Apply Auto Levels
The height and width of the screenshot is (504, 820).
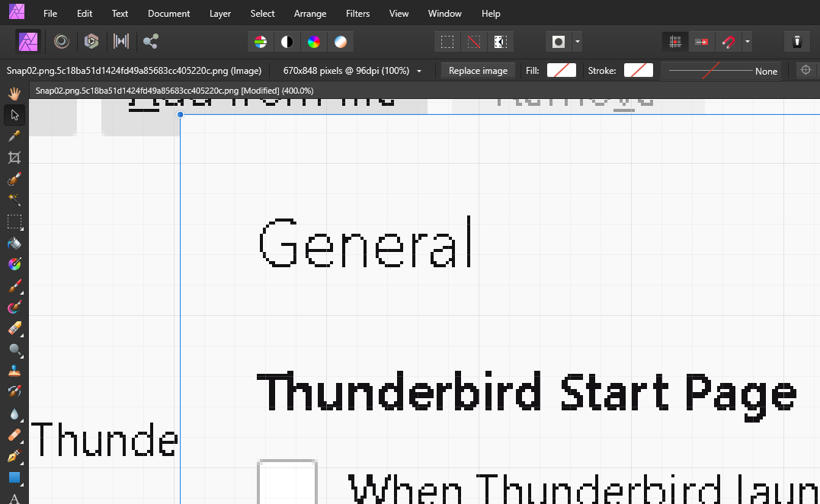(x=261, y=43)
